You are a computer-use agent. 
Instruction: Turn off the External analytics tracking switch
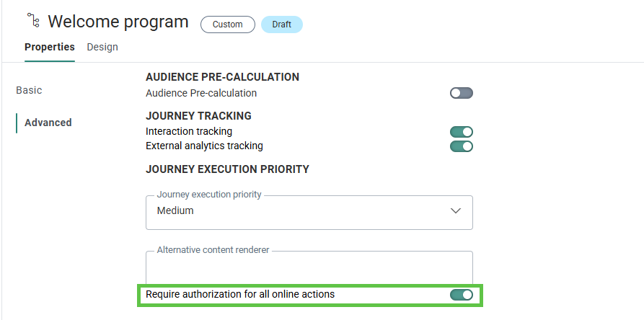click(462, 146)
